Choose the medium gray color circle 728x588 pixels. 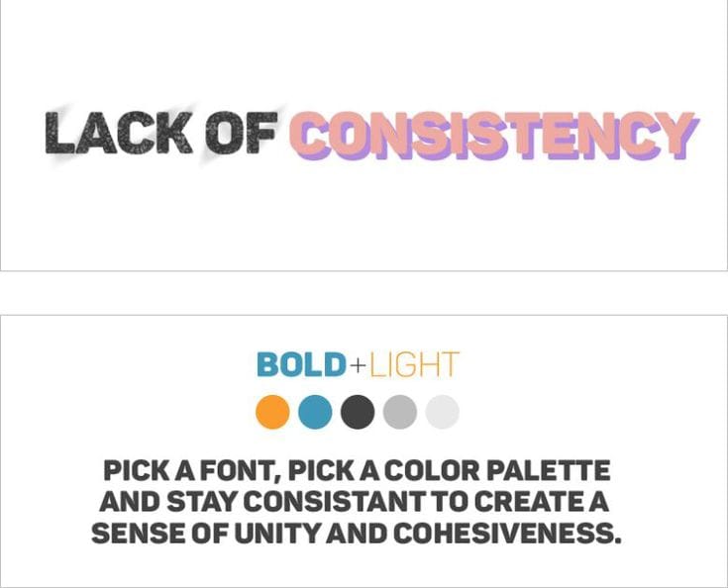pyautogui.click(x=400, y=412)
